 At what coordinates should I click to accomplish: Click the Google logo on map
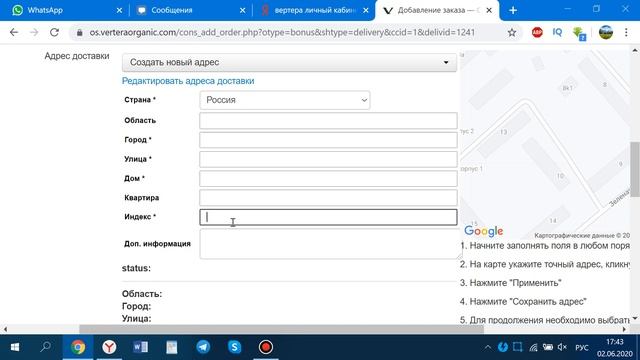484,231
